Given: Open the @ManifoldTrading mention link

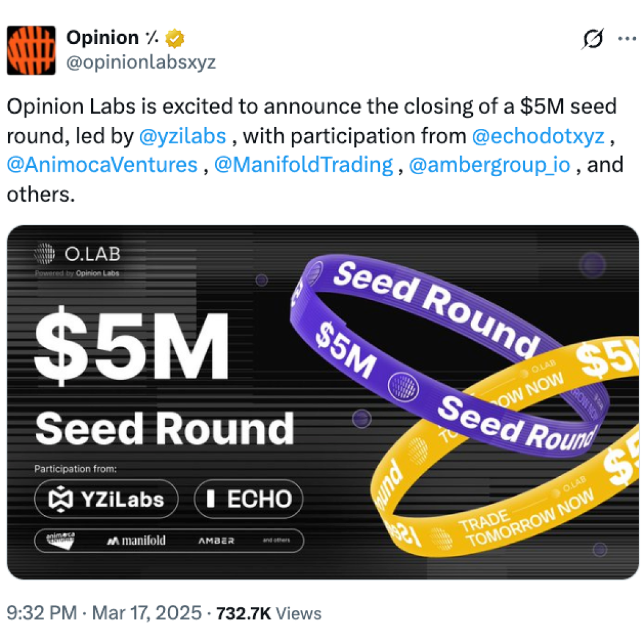Looking at the screenshot, I should [304, 165].
